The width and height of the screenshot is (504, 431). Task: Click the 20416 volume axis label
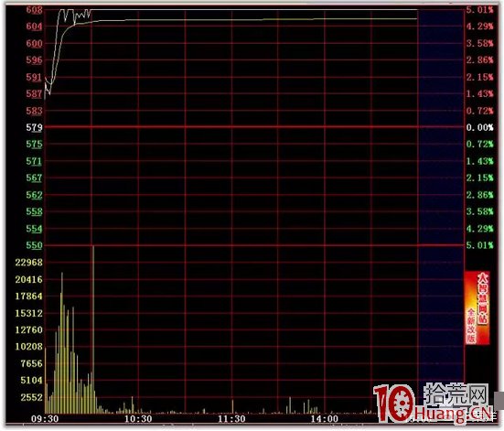29,279
